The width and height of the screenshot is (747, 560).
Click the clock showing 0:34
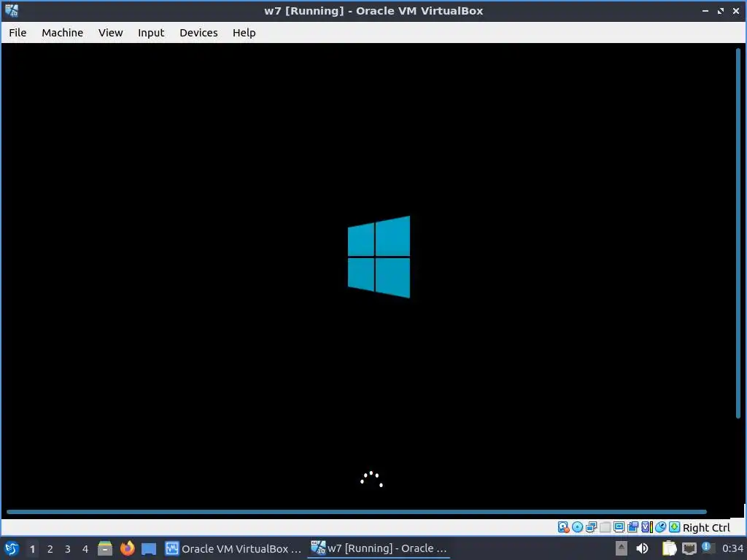coord(732,548)
